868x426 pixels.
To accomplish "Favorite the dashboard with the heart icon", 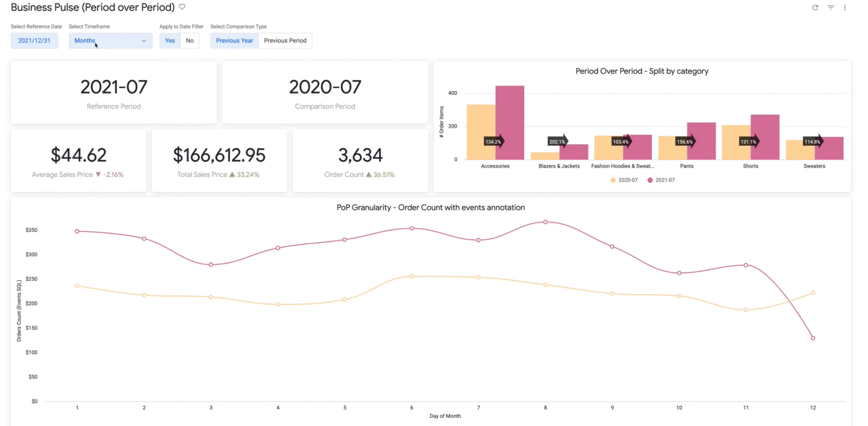I will (x=182, y=7).
